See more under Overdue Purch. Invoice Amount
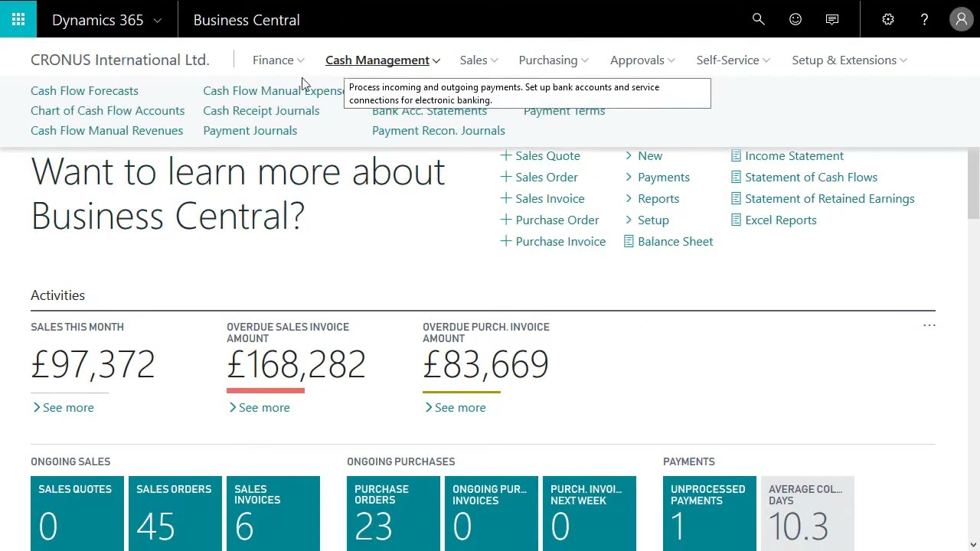980x551 pixels. pyautogui.click(x=455, y=407)
